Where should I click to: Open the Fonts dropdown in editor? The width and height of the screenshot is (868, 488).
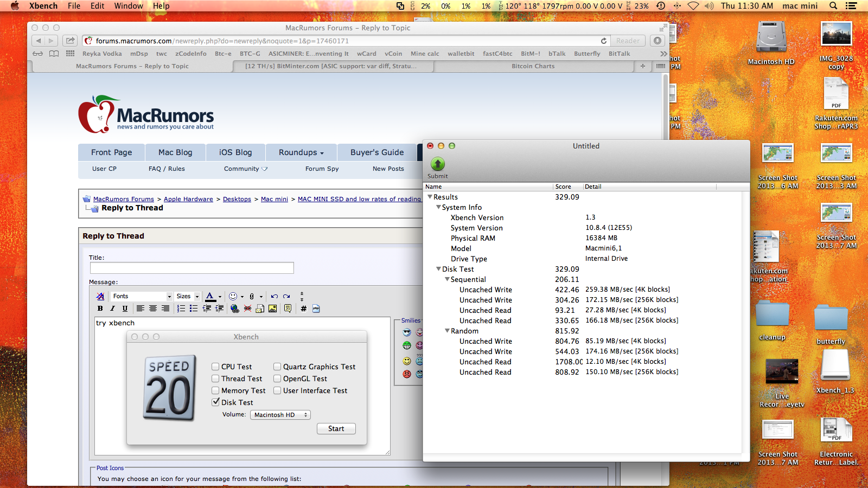(x=142, y=296)
